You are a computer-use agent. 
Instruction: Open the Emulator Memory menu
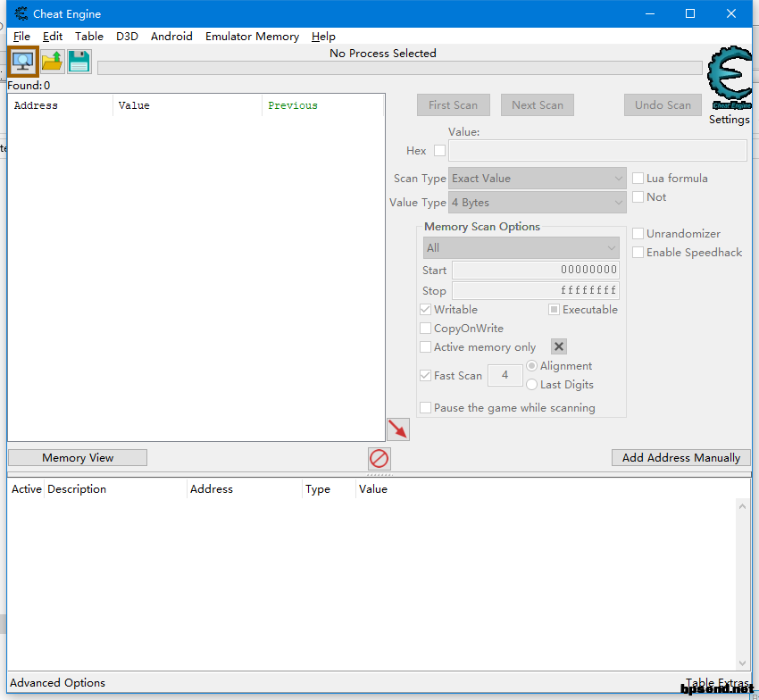point(252,37)
